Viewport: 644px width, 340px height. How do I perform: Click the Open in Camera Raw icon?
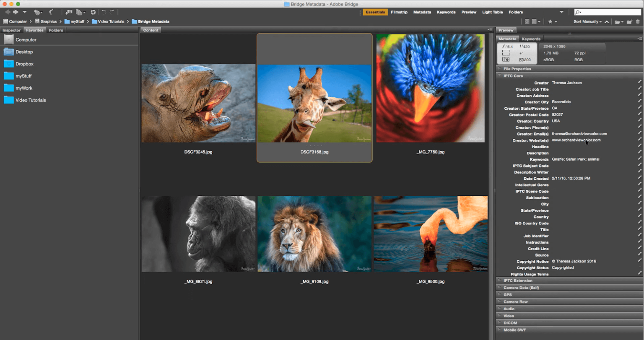pos(93,12)
